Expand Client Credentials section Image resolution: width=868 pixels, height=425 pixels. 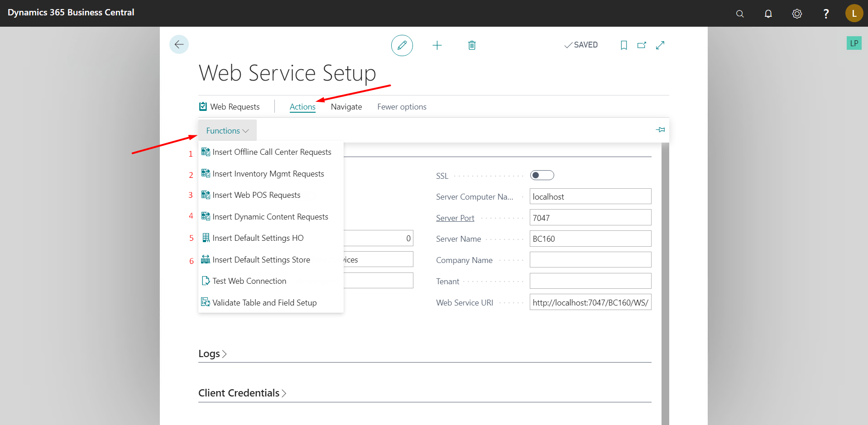(242, 393)
